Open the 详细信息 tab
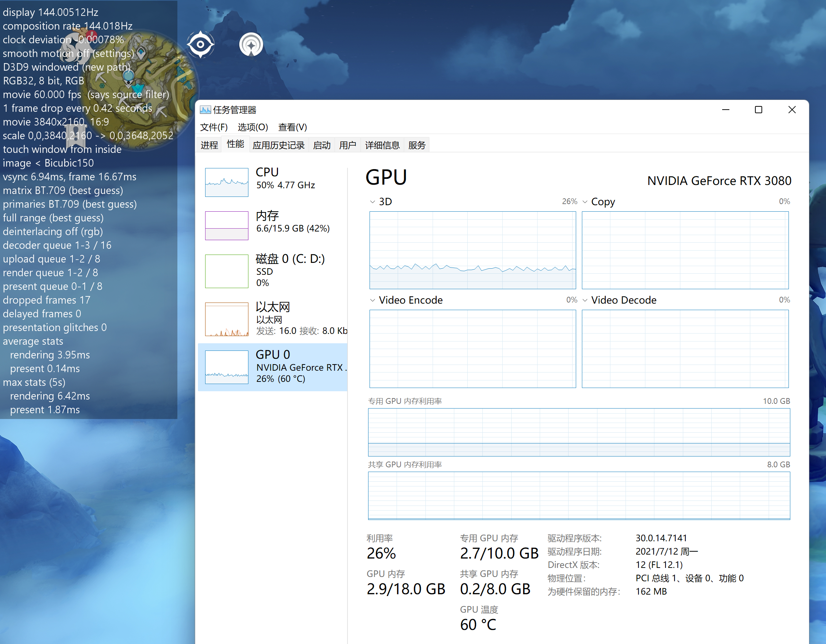826x644 pixels. tap(383, 145)
